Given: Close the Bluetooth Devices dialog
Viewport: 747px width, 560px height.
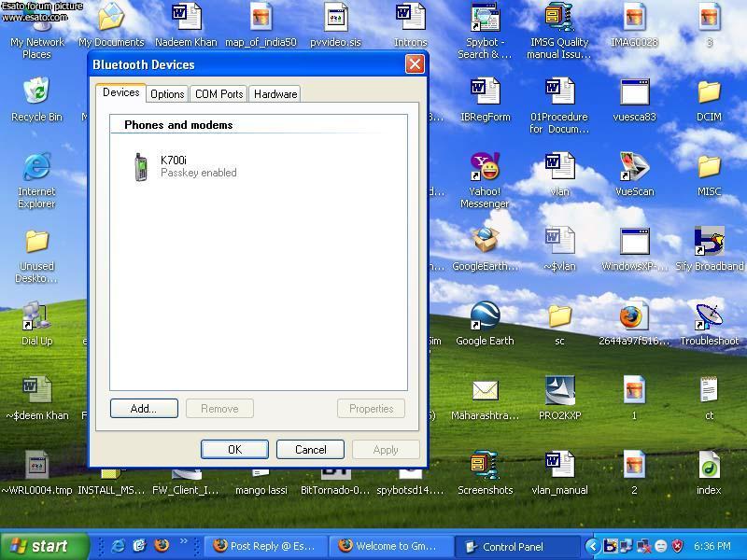Looking at the screenshot, I should coord(415,63).
